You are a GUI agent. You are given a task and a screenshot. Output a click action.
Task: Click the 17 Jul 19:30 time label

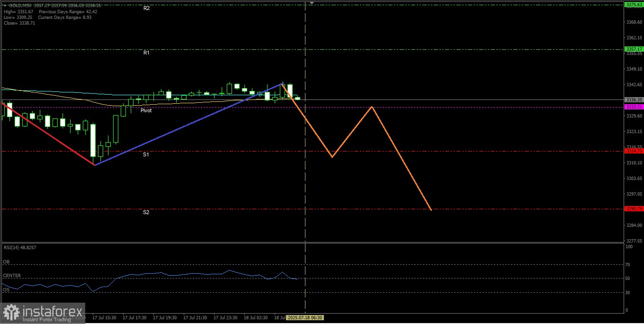[165, 317]
